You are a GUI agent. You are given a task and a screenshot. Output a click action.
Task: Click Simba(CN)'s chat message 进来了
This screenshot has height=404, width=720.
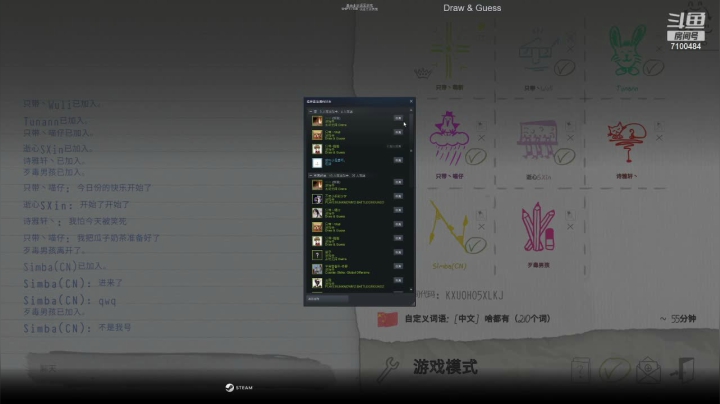(111, 283)
